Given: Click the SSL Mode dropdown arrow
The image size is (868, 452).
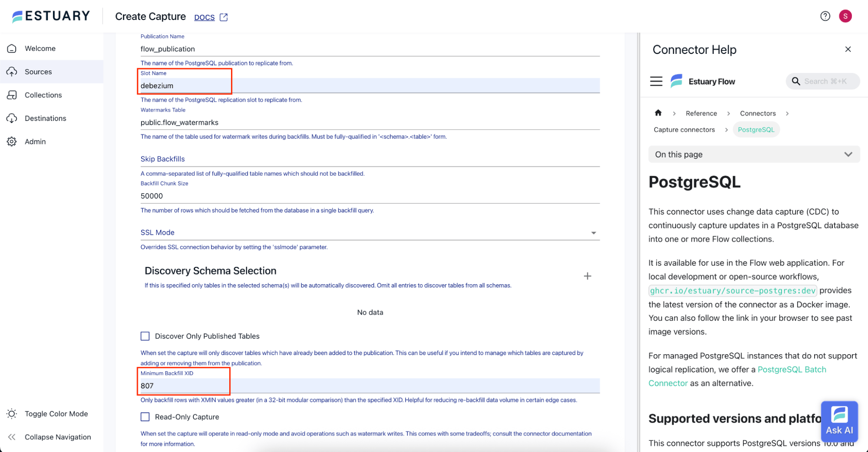Looking at the screenshot, I should [593, 233].
